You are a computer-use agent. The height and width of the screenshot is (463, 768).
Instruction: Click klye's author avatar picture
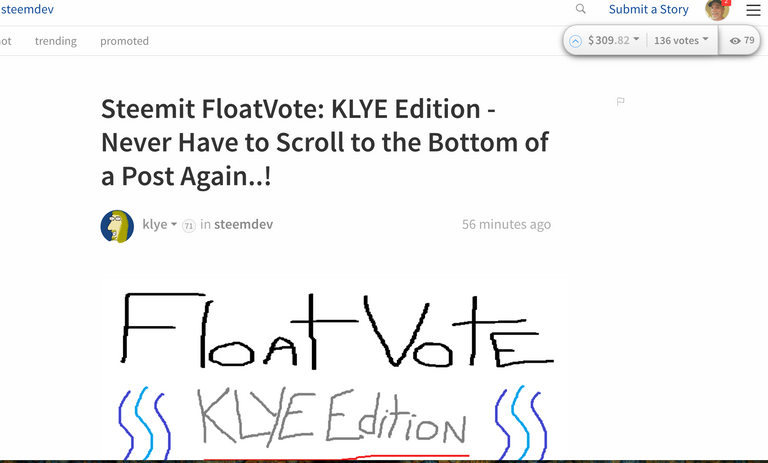tap(117, 226)
